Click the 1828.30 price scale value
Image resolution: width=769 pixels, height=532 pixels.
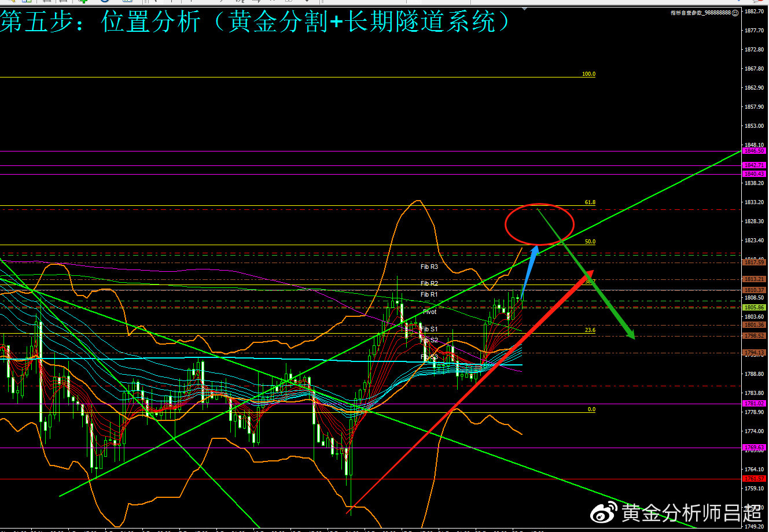coord(755,221)
